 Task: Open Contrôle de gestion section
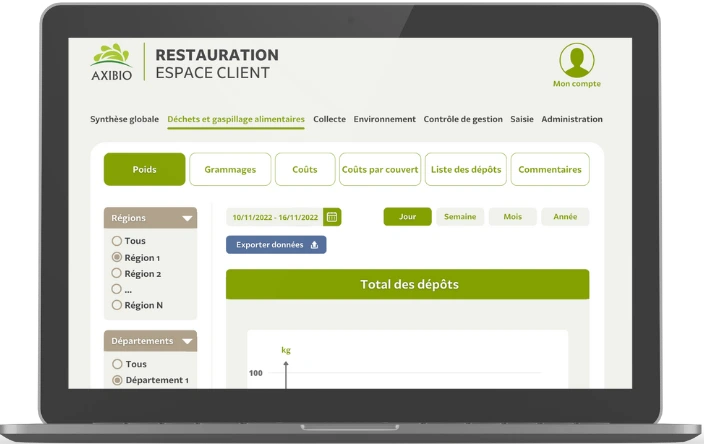(x=463, y=119)
